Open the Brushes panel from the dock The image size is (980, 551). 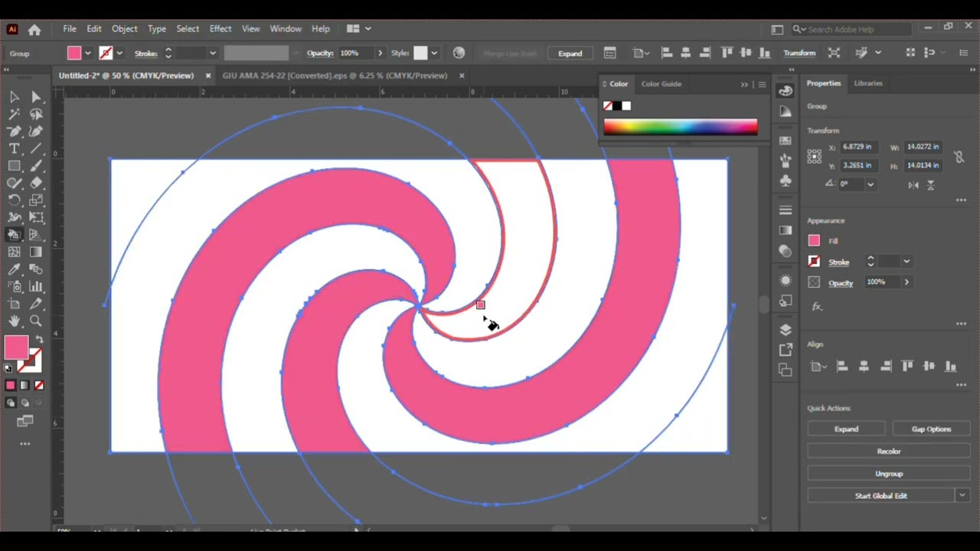[x=786, y=160]
